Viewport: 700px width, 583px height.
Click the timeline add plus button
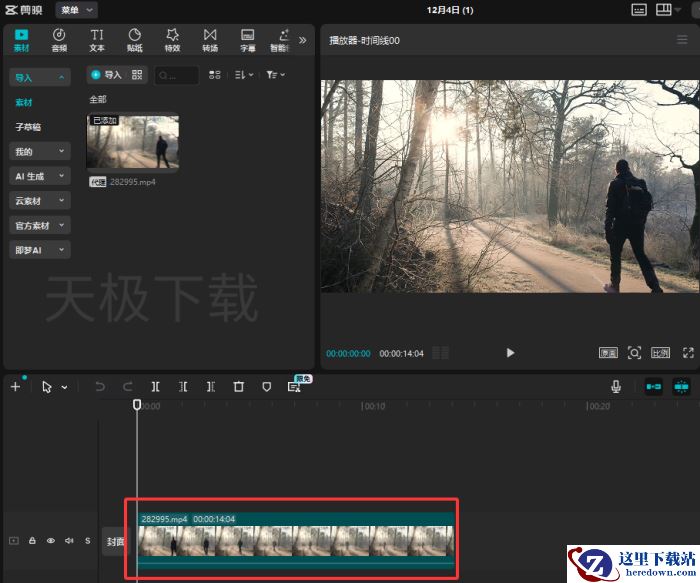pyautogui.click(x=15, y=387)
